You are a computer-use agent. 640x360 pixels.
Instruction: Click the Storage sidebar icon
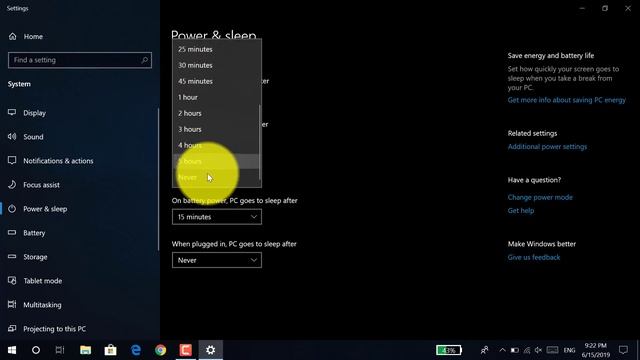tap(12, 257)
